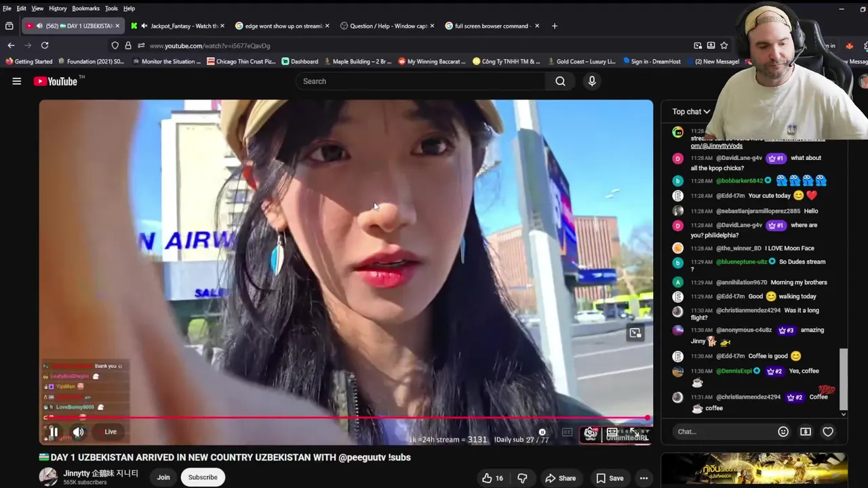Open the Tools menu

tap(111, 8)
